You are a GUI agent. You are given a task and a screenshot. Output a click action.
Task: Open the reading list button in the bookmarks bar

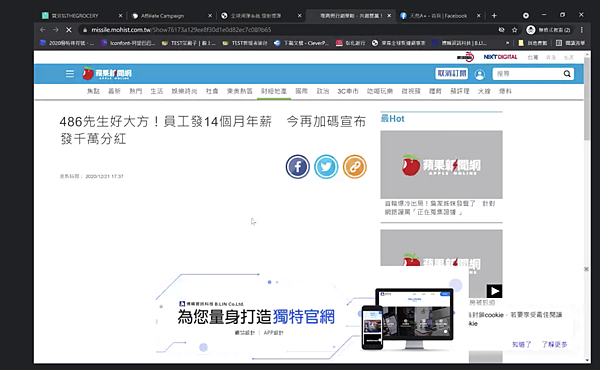pos(570,43)
